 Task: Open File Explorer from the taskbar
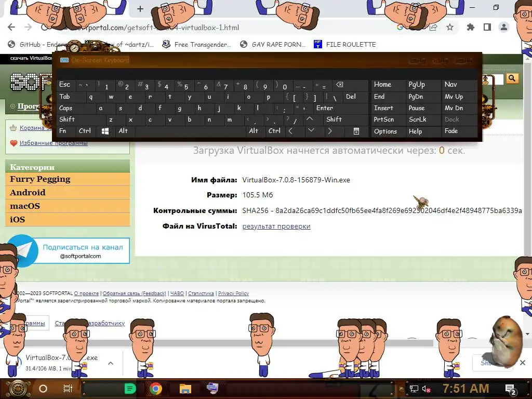click(x=185, y=389)
